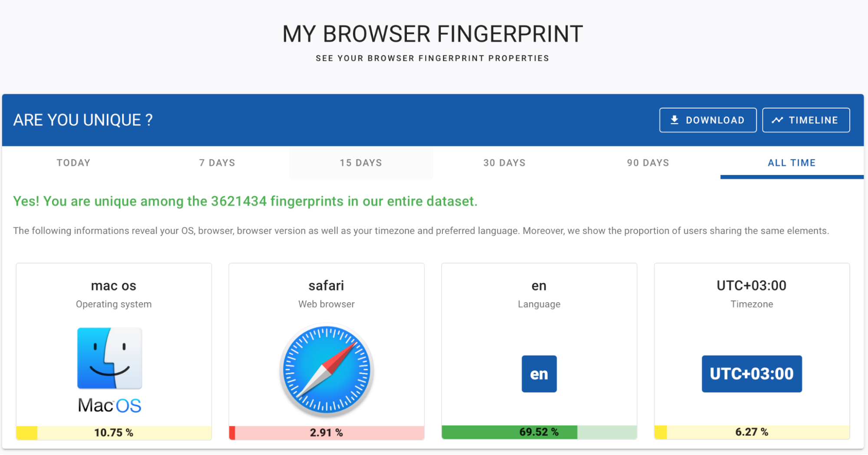Open the TIMELINE button

coord(806,120)
